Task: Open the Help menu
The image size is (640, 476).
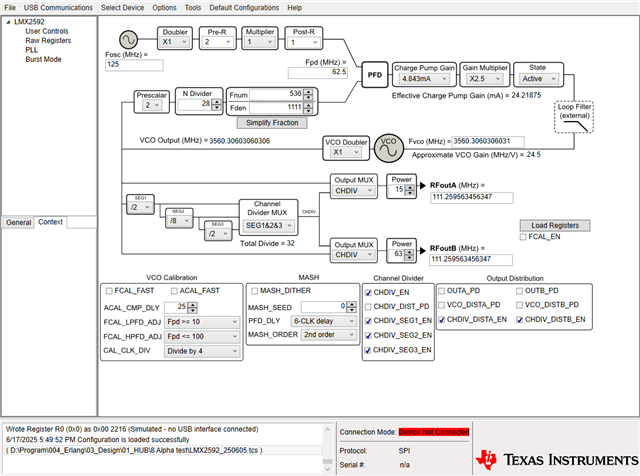Action: 294,7
